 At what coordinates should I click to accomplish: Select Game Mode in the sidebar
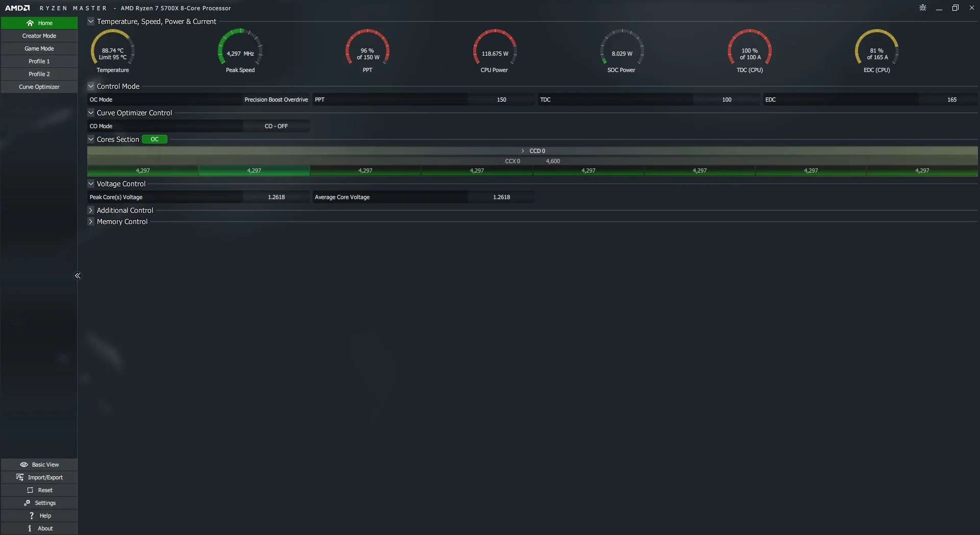click(x=39, y=48)
